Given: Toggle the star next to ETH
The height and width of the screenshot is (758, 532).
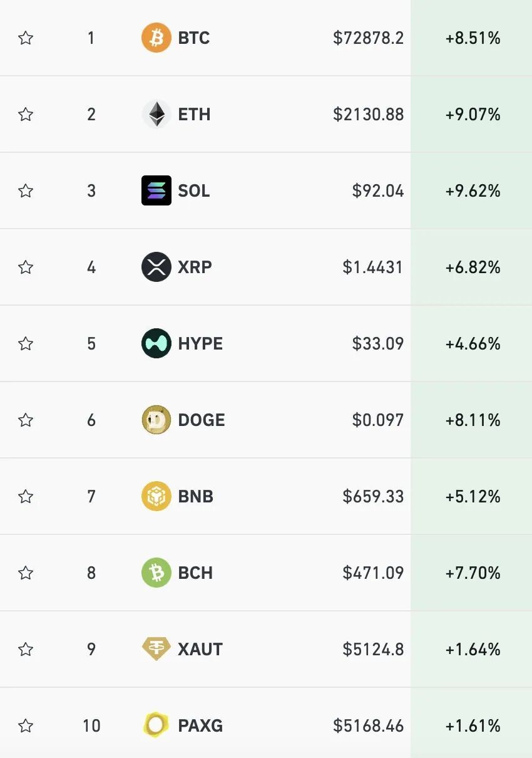Looking at the screenshot, I should click(26, 115).
